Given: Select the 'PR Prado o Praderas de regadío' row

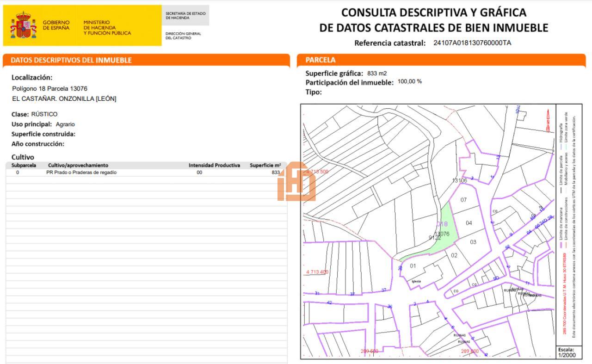Looking at the screenshot, I should (81, 173).
